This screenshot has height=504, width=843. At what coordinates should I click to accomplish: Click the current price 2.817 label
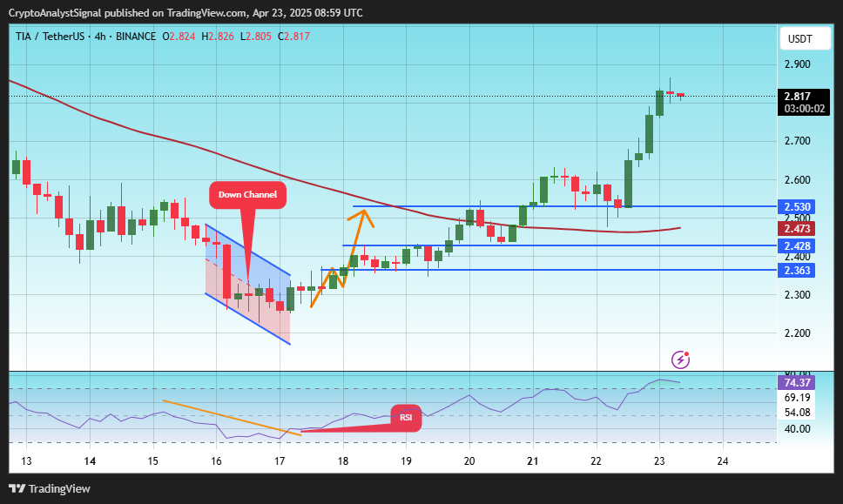pos(804,102)
